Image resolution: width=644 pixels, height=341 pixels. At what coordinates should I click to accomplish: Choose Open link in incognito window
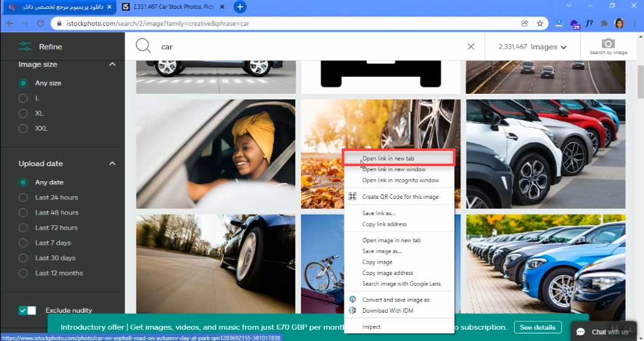tap(399, 180)
